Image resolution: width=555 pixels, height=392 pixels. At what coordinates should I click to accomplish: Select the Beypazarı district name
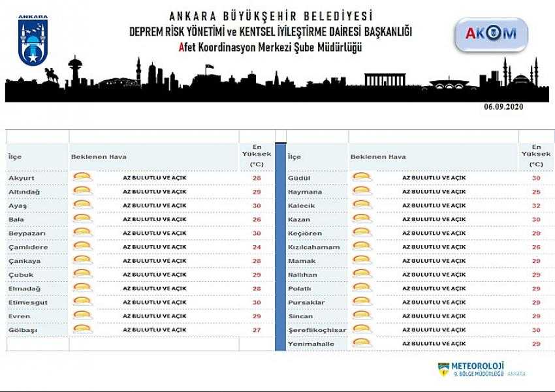click(x=26, y=233)
